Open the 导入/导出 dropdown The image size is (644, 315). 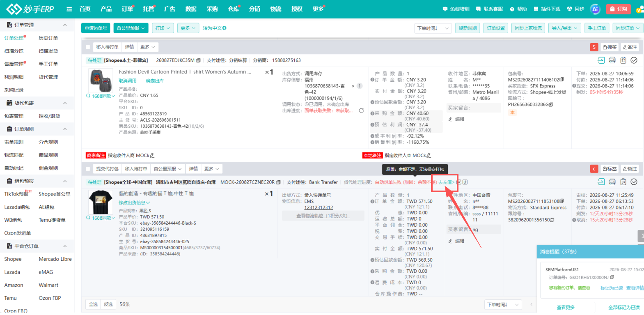coord(565,28)
